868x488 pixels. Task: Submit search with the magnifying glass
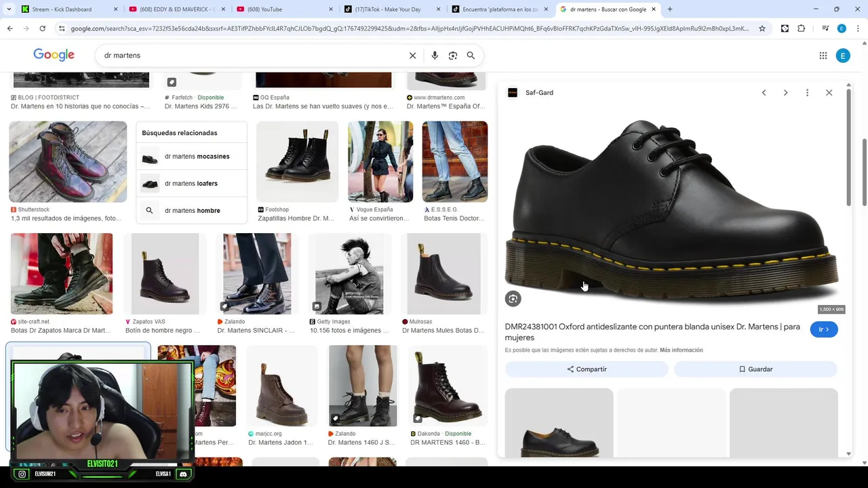[471, 56]
